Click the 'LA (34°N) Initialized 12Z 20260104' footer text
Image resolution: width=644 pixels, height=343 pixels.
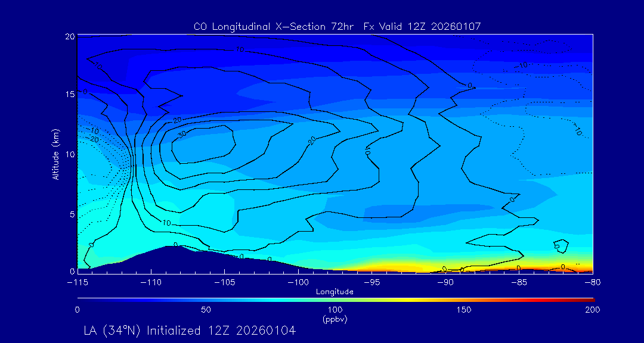[x=190, y=330]
